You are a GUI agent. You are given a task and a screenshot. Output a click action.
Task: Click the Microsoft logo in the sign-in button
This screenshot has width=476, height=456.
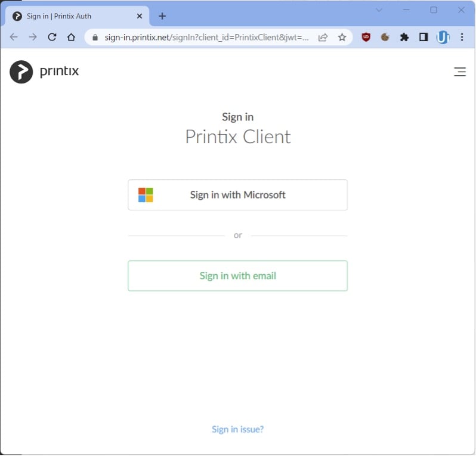[146, 195]
